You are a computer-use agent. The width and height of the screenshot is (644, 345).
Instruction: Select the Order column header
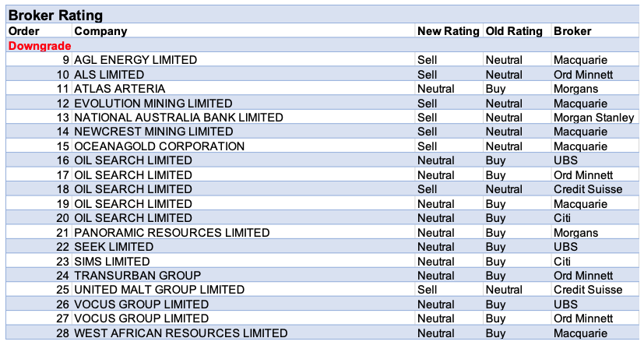23,31
